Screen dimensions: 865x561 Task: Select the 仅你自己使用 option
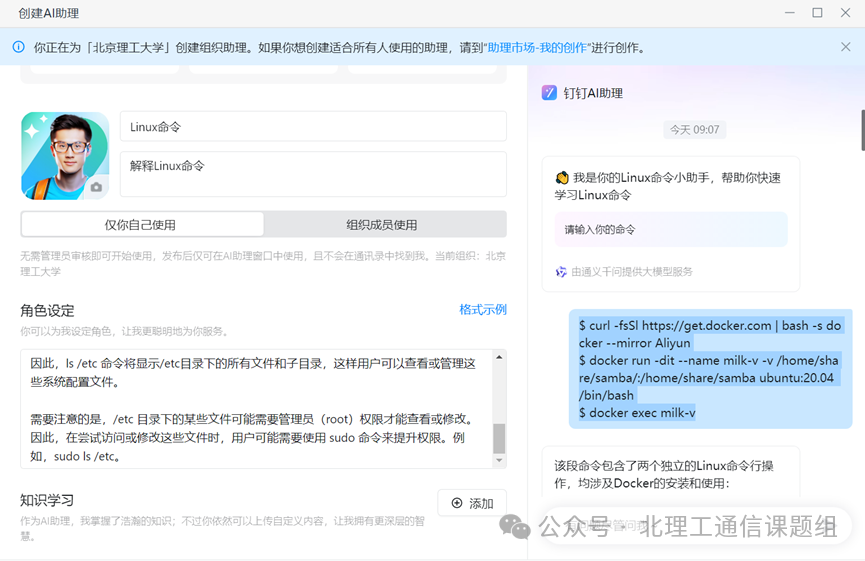(142, 225)
